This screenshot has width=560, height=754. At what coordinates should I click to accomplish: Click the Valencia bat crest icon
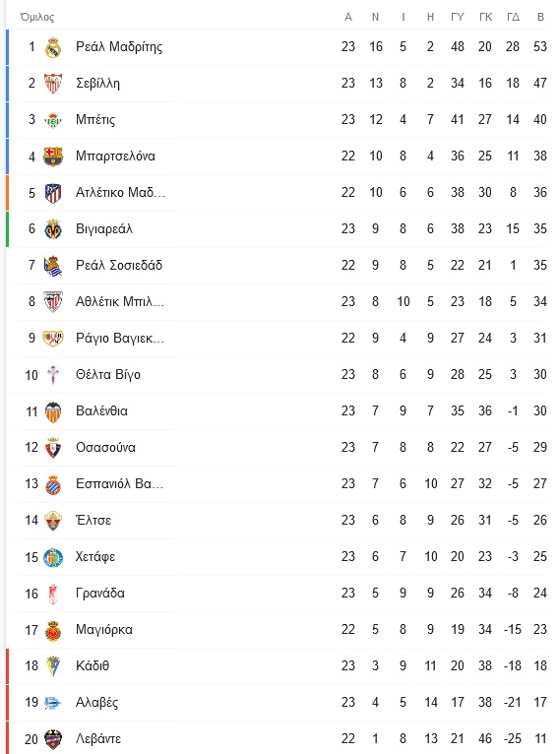pos(53,411)
